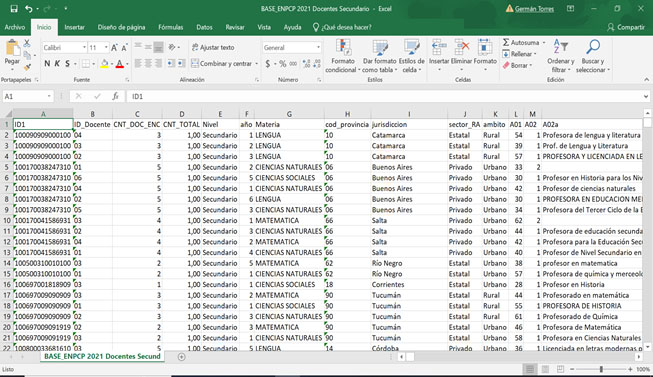Viewport: 653px width, 377px height.
Task: Open Autosuma dropdown arrow
Action: [543, 42]
